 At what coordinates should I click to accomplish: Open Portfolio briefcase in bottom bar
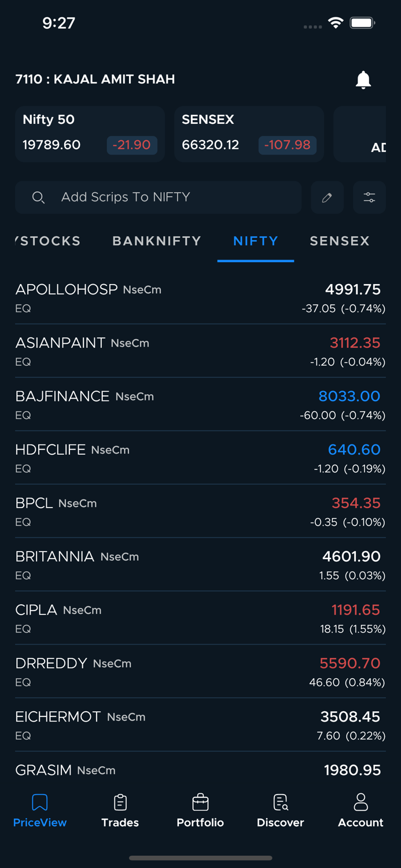click(200, 810)
